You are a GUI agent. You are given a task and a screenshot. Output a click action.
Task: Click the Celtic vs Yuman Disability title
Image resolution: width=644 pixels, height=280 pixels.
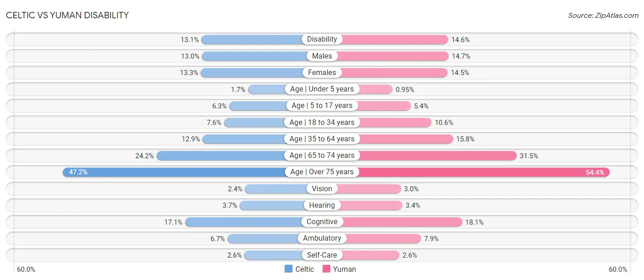click(x=67, y=15)
